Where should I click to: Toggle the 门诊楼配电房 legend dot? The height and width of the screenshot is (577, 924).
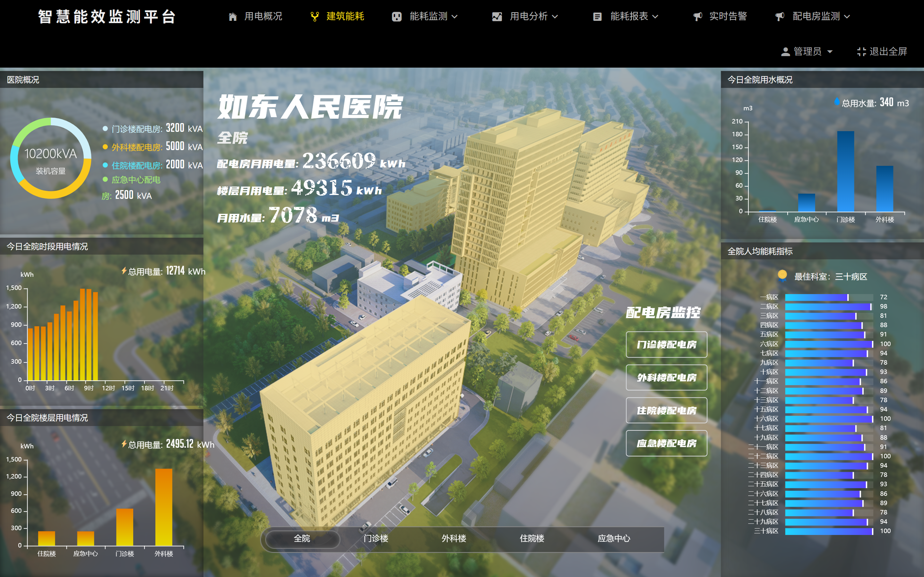pyautogui.click(x=105, y=129)
